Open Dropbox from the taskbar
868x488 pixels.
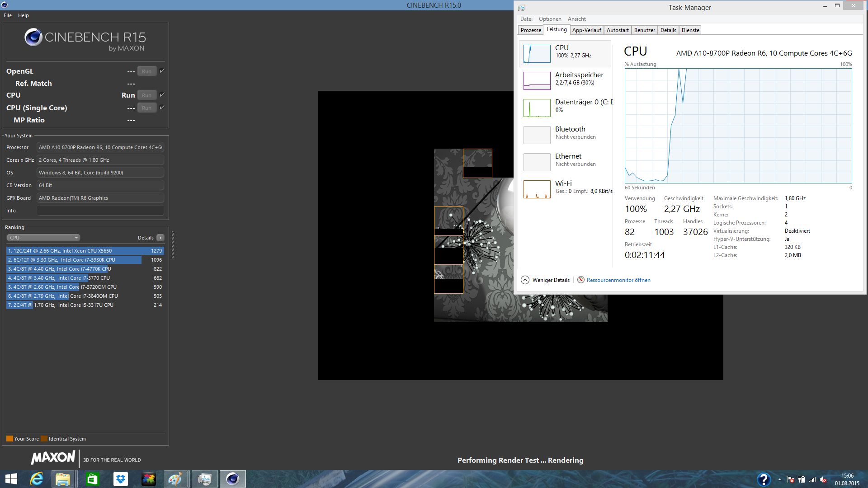coord(121,479)
